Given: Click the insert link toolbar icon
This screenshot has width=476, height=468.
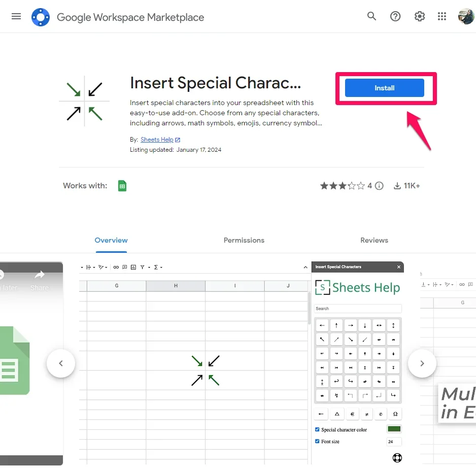Looking at the screenshot, I should click(116, 268).
